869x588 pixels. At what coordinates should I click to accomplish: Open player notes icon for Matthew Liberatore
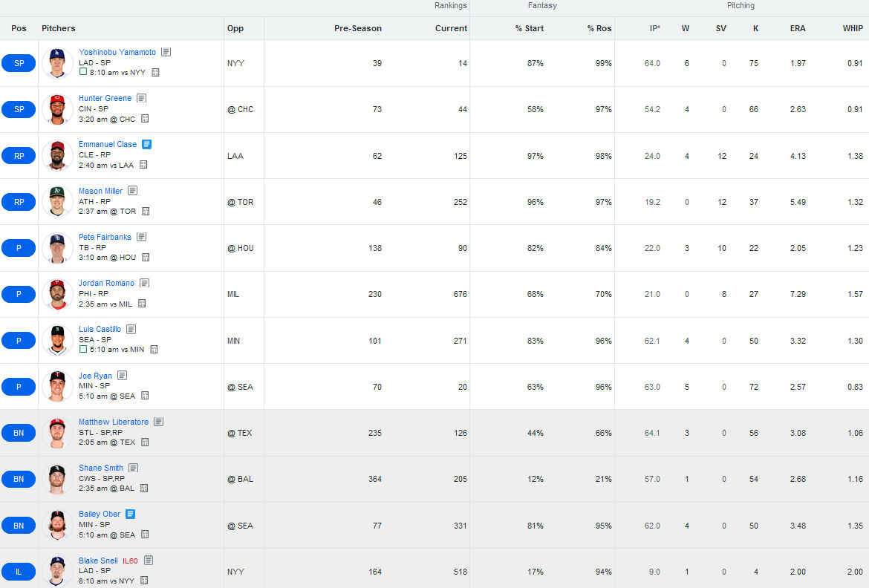click(158, 422)
